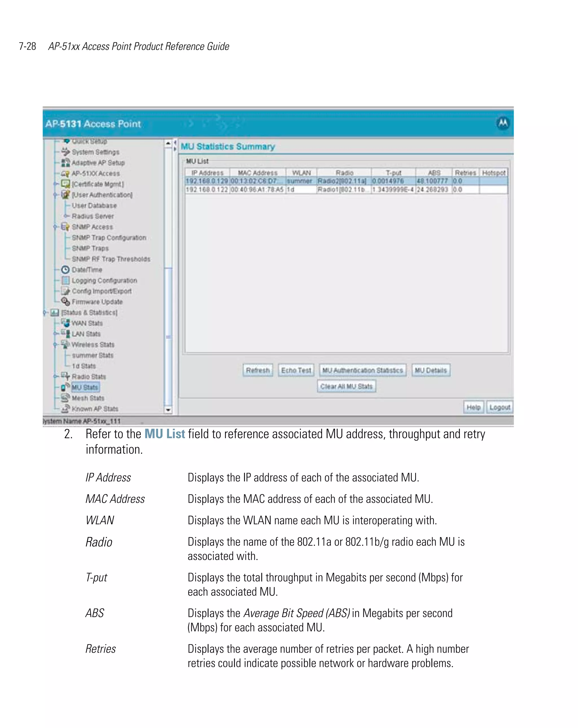Screen dimensions: 578x728
Task: Click the Adaptive AP Setup icon
Action: point(65,162)
